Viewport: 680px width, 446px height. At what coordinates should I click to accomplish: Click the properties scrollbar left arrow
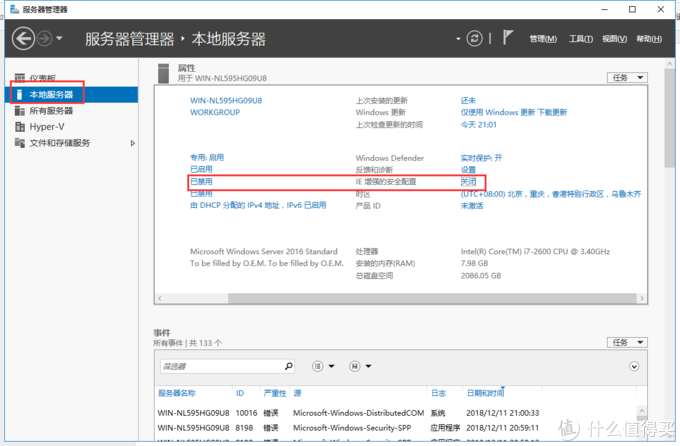click(x=160, y=298)
